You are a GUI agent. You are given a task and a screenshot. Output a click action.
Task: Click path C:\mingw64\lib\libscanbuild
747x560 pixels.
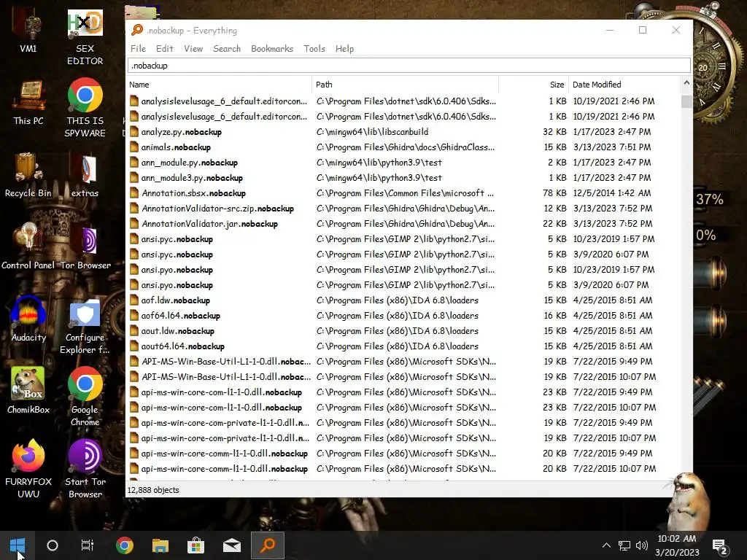(372, 132)
